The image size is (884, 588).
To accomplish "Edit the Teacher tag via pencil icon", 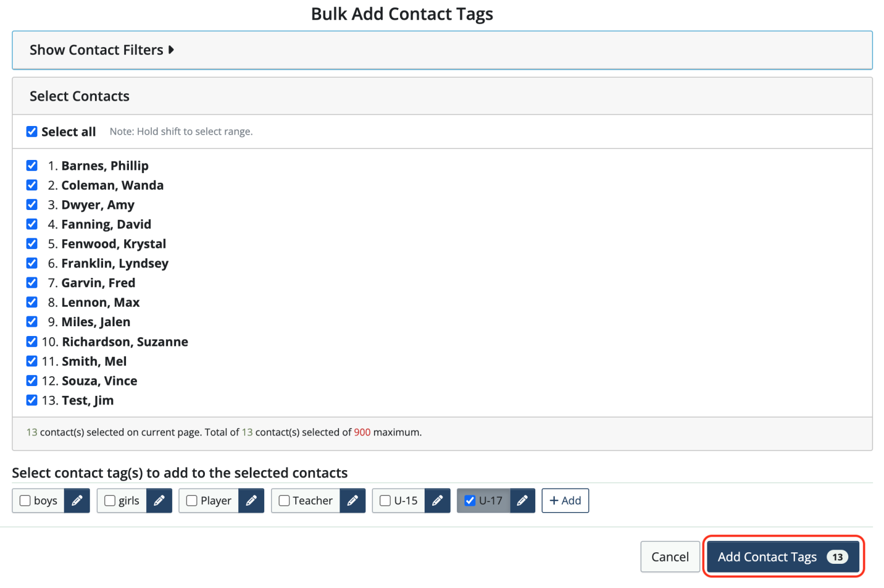I will coord(352,501).
